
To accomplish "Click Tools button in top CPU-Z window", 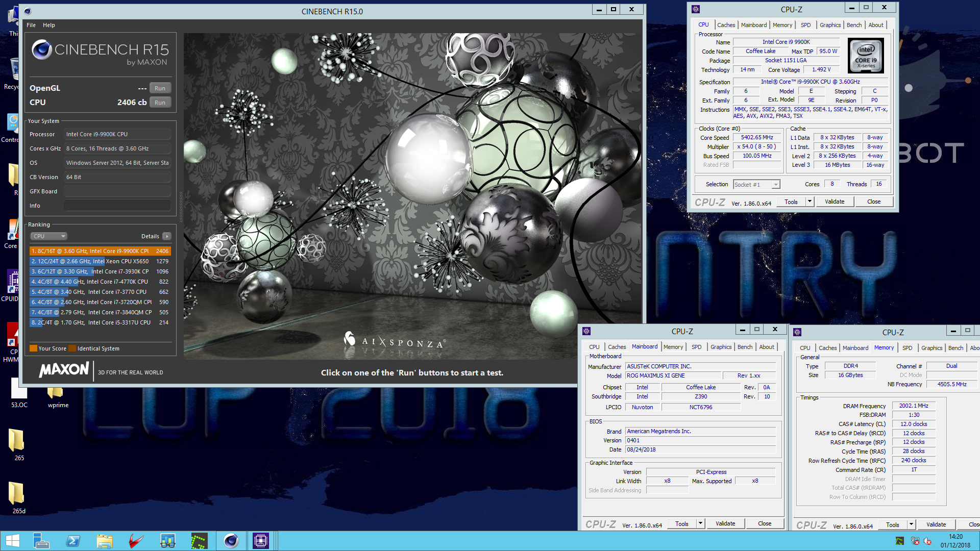I will coord(791,202).
